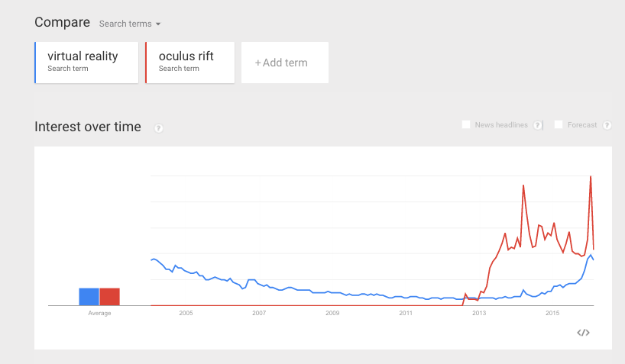Click the 2005 axis label
Viewport: 625px width, 364px height.
[x=186, y=313]
